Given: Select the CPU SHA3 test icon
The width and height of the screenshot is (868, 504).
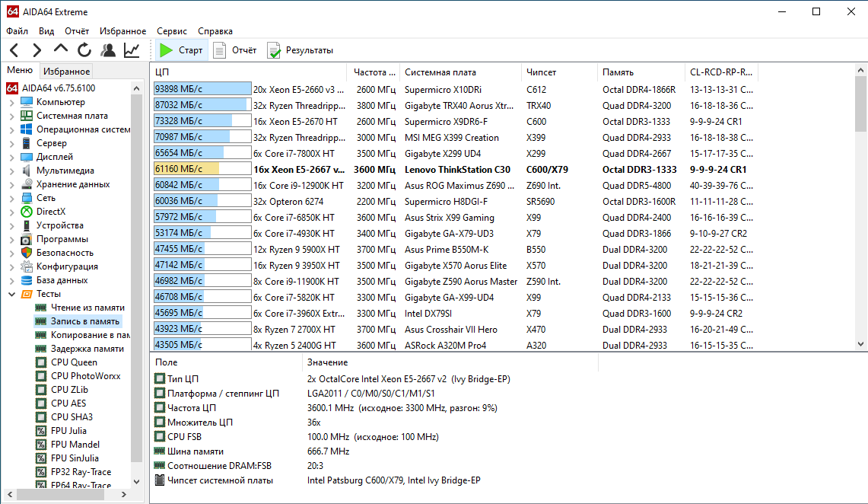Looking at the screenshot, I should [41, 417].
